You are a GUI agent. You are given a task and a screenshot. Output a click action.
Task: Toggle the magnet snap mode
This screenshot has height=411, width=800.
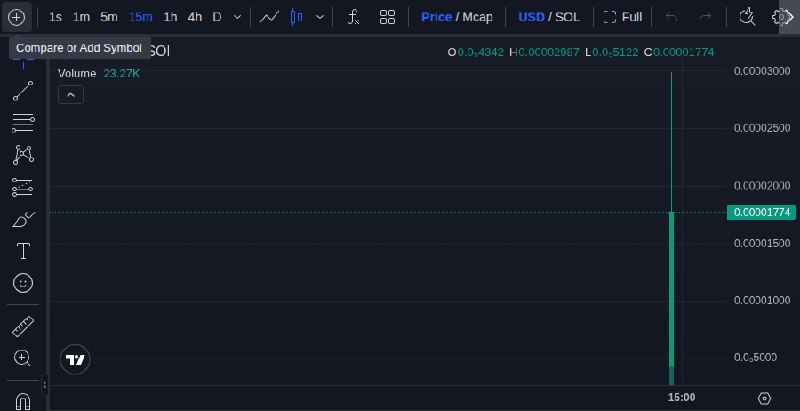click(23, 401)
